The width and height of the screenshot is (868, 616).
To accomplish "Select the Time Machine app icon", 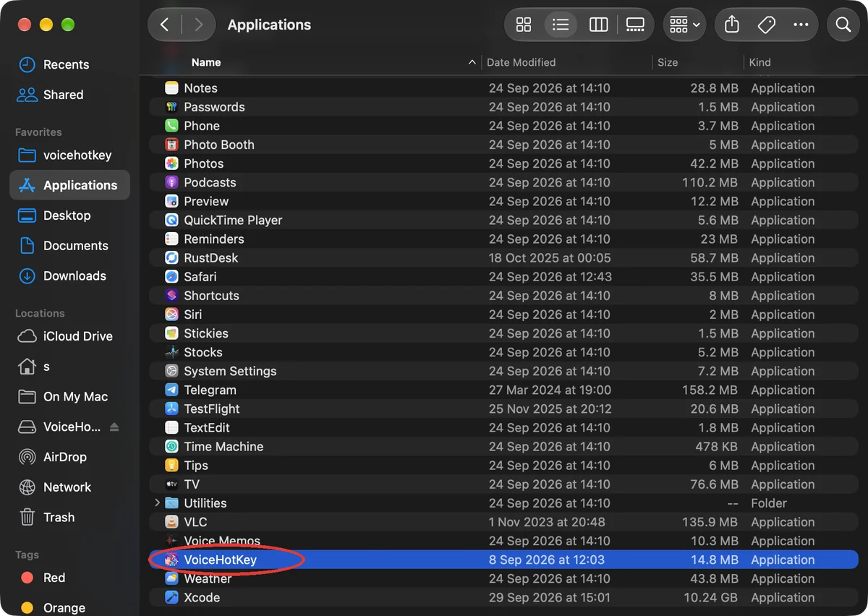I will pos(171,447).
